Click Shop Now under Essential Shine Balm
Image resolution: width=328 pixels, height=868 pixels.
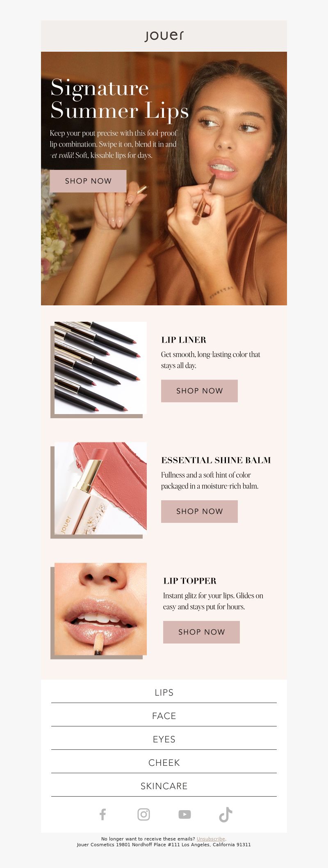pyautogui.click(x=199, y=511)
